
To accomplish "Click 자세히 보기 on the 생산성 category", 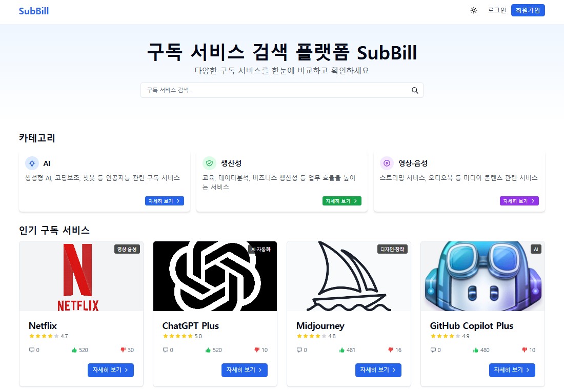I will pyautogui.click(x=342, y=200).
